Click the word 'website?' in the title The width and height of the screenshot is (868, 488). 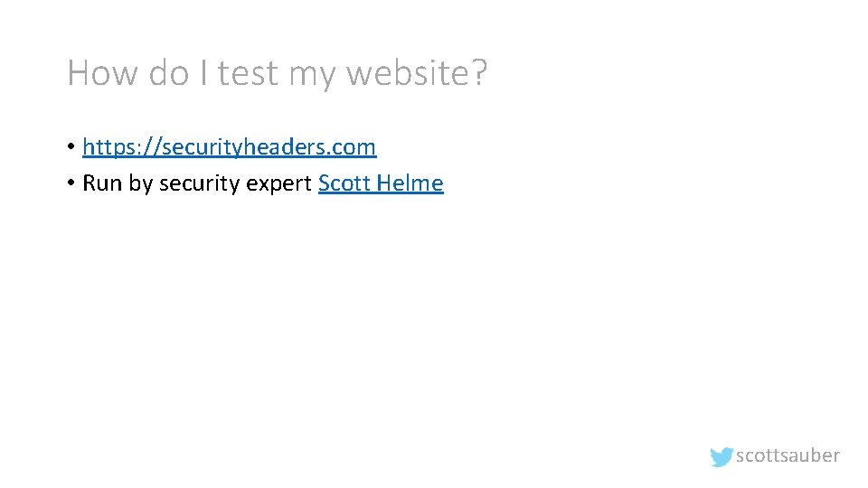(417, 72)
